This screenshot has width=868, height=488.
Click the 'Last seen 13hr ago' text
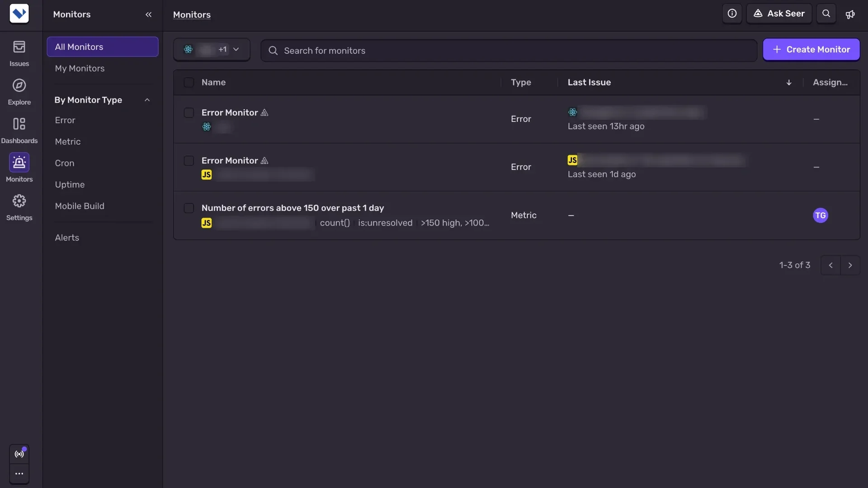606,127
